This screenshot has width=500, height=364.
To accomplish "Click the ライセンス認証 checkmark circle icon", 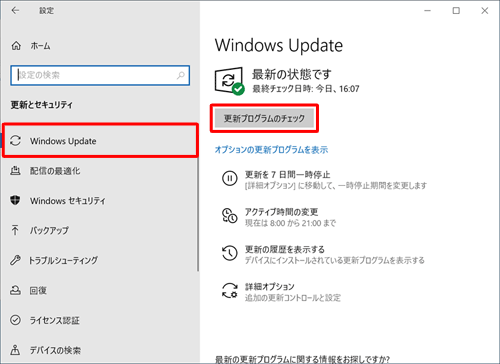I will [15, 320].
